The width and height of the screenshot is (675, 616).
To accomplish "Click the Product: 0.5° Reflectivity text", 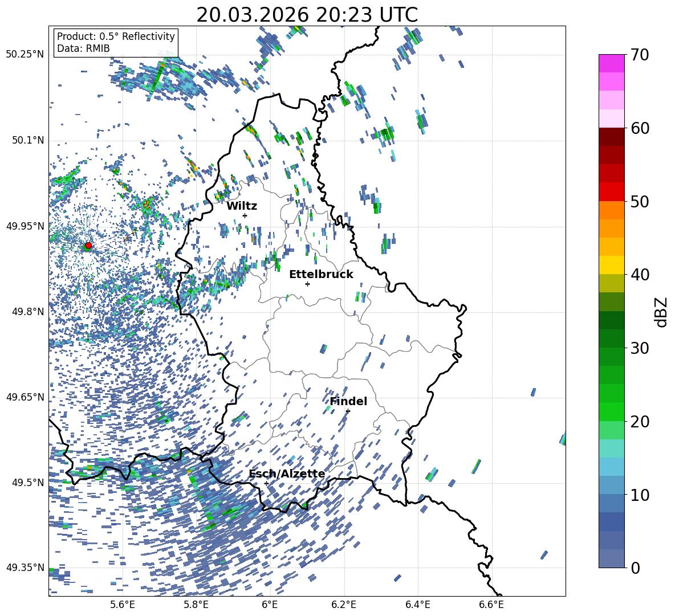I will (116, 36).
